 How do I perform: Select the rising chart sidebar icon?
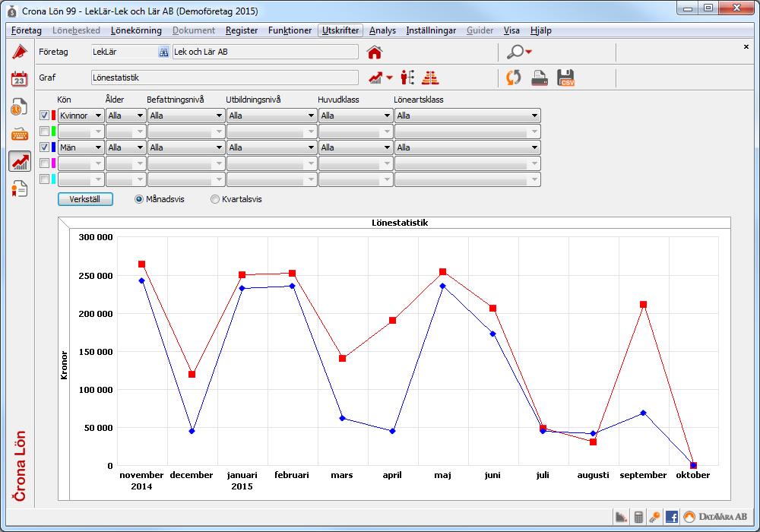(x=20, y=161)
